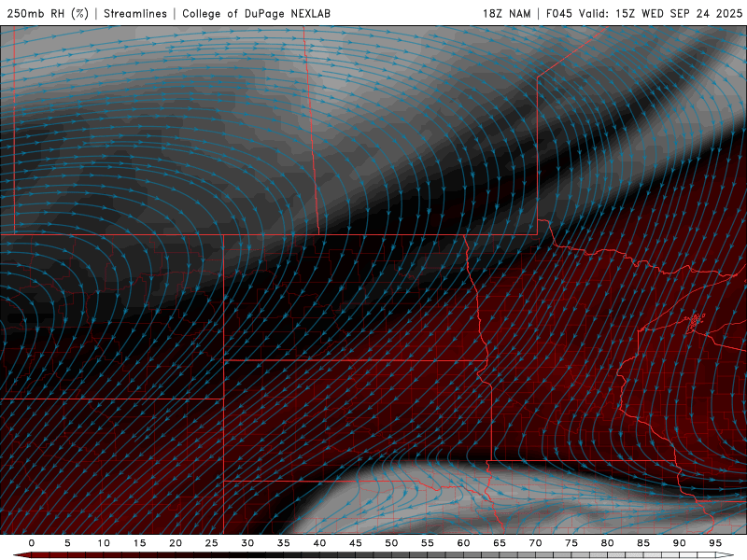Screen dimensions: 747x560
Task: Click the '45' colorbar scale label
Action: [x=355, y=543]
